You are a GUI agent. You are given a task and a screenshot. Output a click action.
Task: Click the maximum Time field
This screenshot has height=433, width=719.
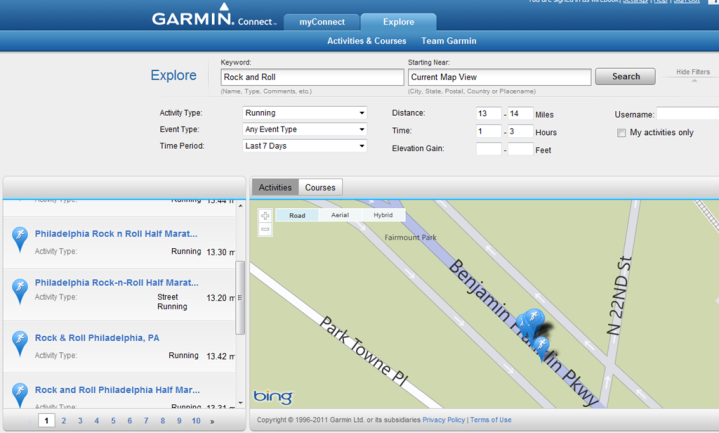[520, 131]
